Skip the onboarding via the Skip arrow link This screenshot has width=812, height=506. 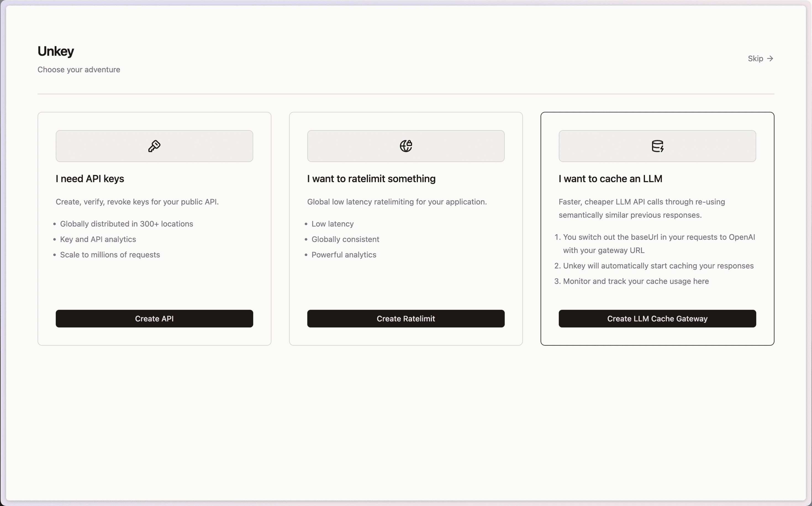(760, 58)
